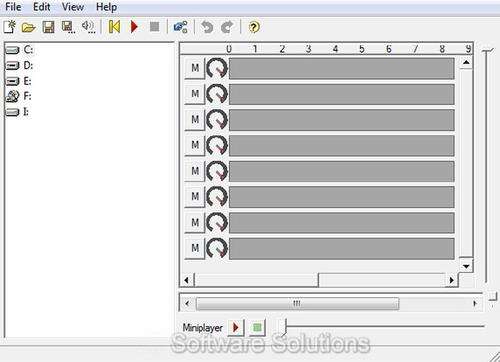Start playback with red toolbar play button

[134, 27]
